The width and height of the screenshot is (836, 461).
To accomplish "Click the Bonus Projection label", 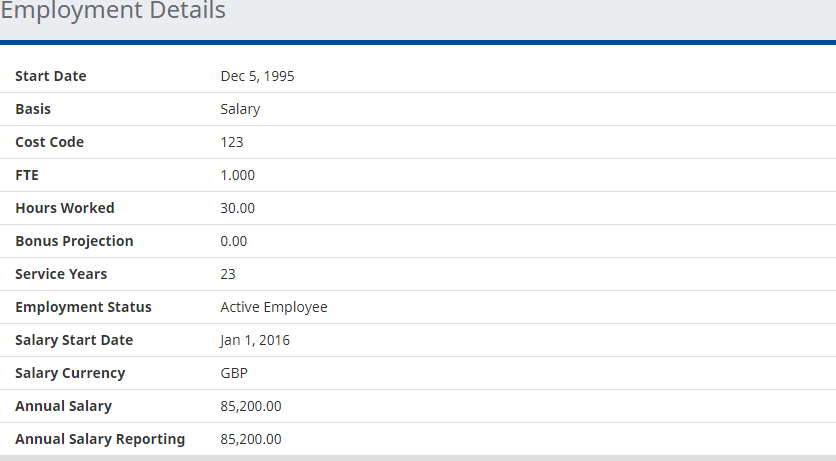I will (74, 241).
